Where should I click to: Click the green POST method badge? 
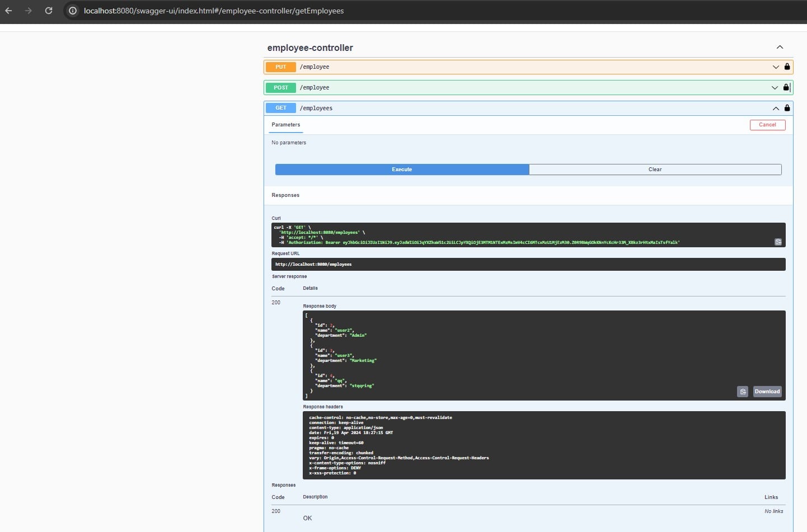coord(281,88)
